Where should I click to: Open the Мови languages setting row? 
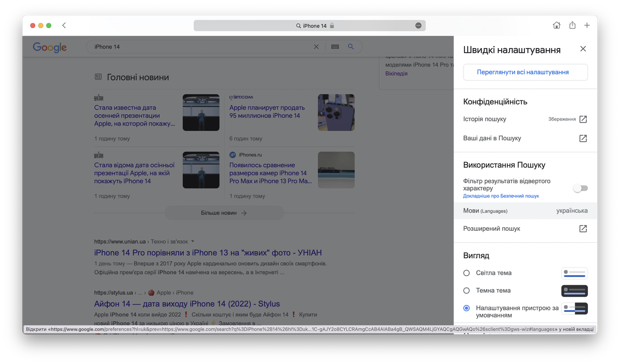[525, 211]
